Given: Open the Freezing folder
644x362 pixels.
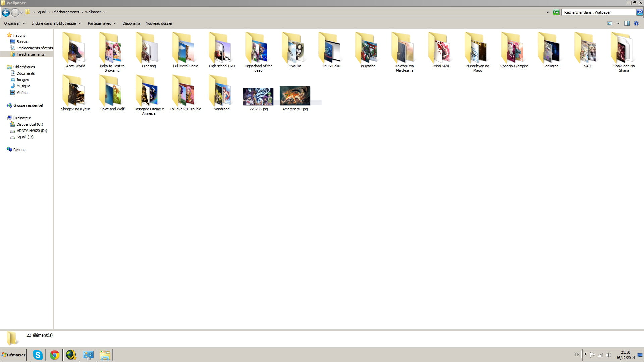Looking at the screenshot, I should click(149, 50).
